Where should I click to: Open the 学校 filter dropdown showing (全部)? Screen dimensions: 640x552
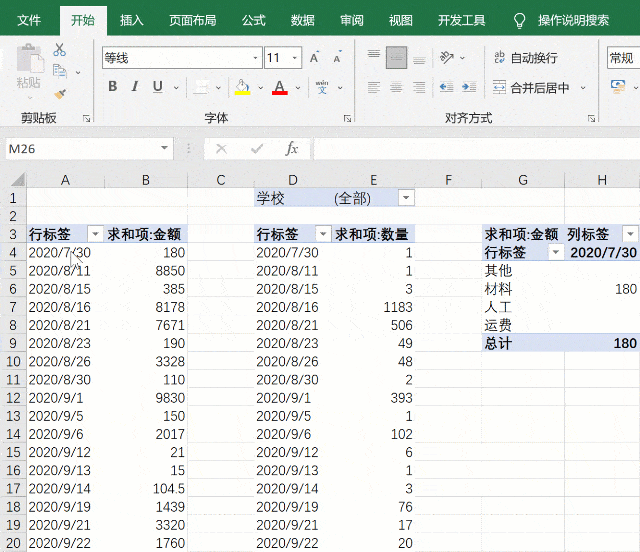405,198
